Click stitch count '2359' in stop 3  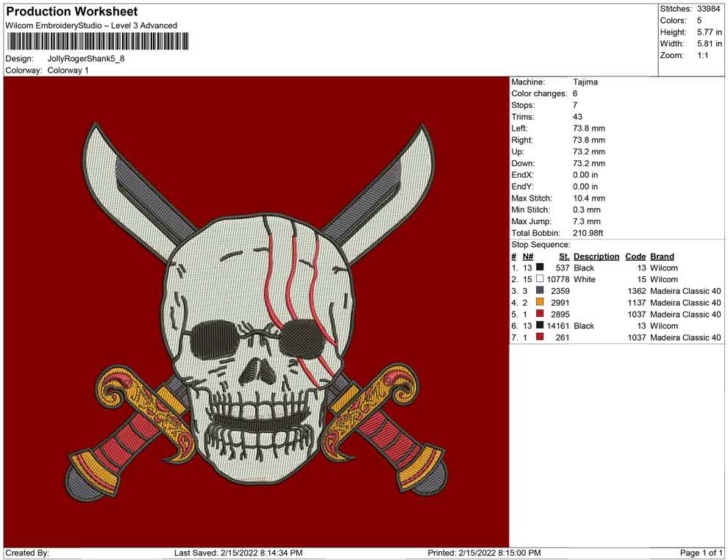click(x=560, y=291)
